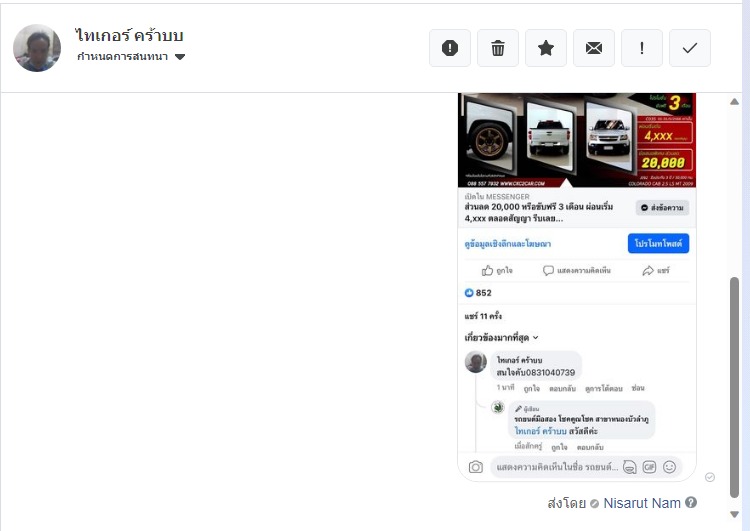Open the GIF picker in comment box
750x531 pixels.
649,467
